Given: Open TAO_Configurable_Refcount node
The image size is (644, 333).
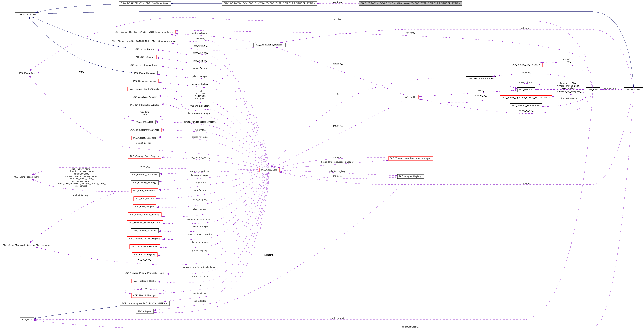Looking at the screenshot, I should [x=269, y=45].
